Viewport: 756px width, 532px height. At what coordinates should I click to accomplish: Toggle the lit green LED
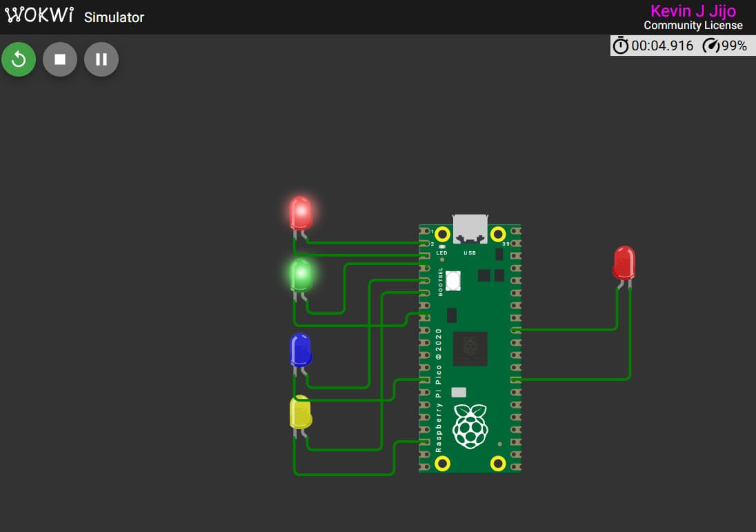click(301, 275)
